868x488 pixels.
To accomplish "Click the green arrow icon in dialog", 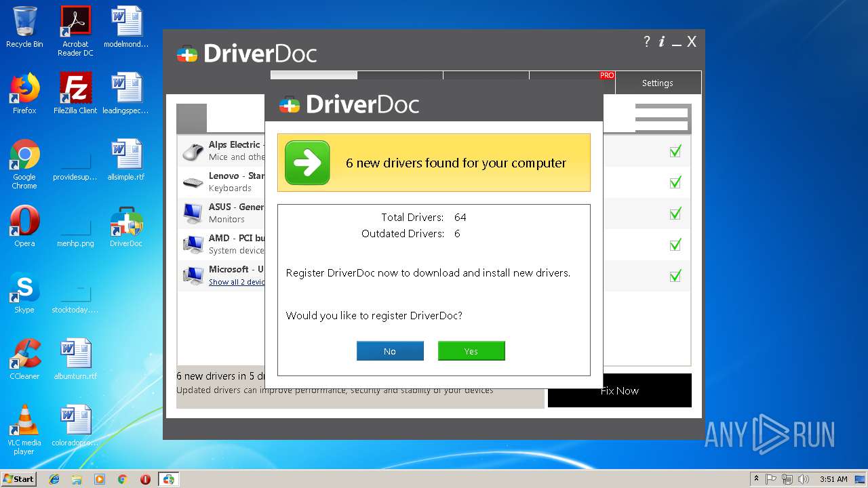I will (307, 163).
